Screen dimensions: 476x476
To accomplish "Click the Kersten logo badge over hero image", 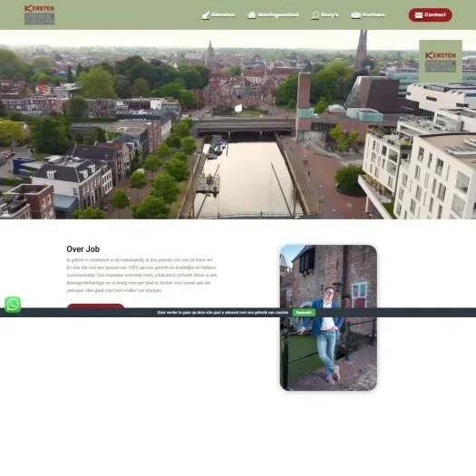I will (441, 62).
